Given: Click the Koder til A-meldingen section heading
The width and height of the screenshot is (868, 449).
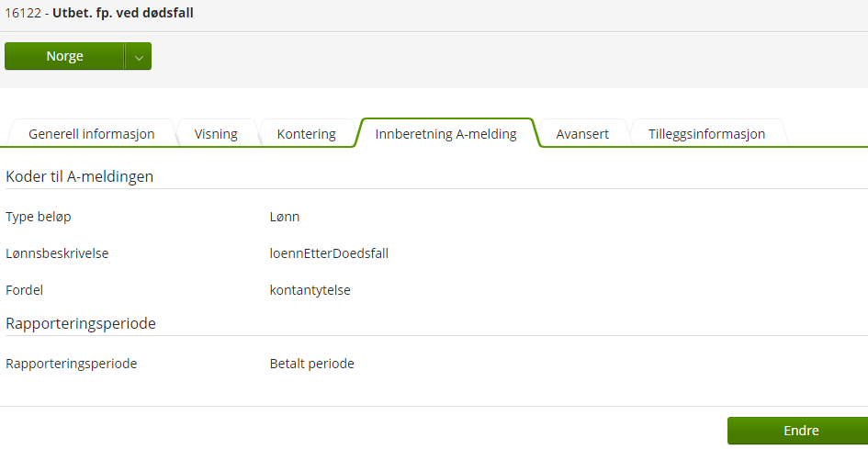Looking at the screenshot, I should click(x=79, y=176).
